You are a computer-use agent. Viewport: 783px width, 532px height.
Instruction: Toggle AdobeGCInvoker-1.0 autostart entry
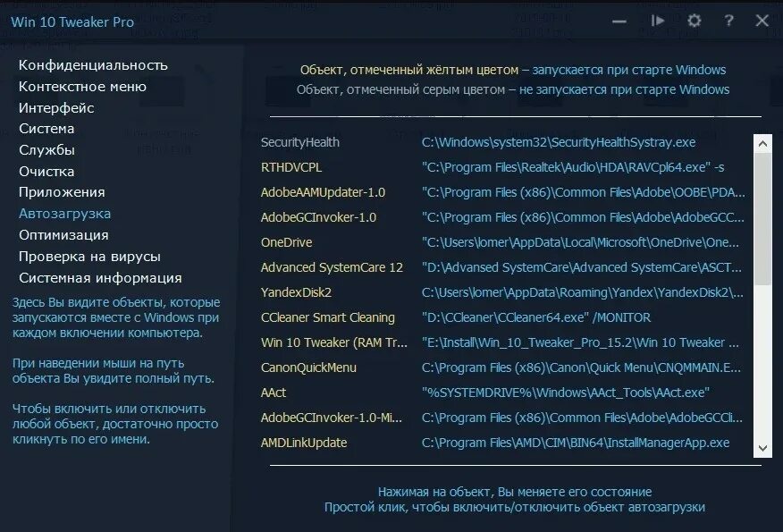(x=318, y=217)
